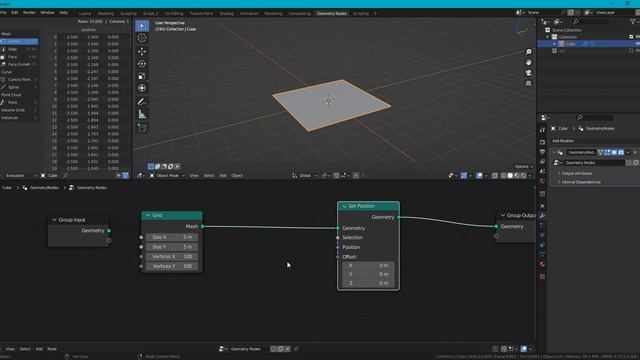Viewport: 640px width, 360px height.
Task: Activate the Move tool
Action: [x=142, y=51]
